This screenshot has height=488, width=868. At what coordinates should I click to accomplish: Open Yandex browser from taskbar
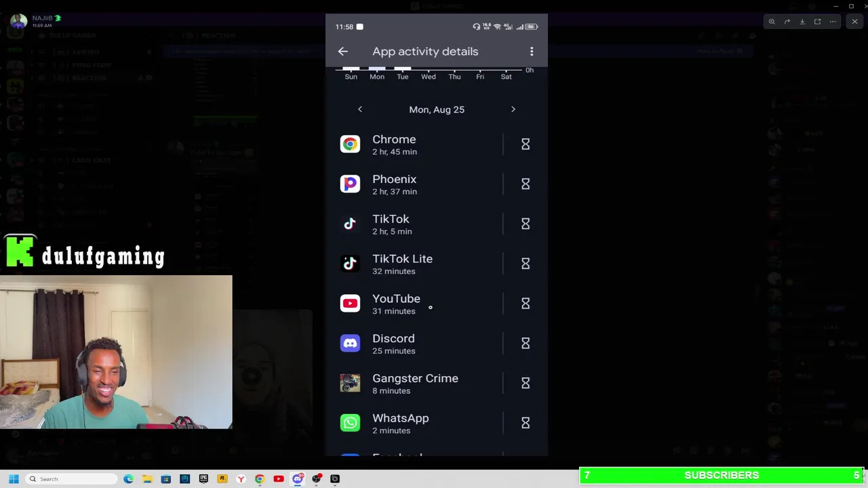coord(241,479)
